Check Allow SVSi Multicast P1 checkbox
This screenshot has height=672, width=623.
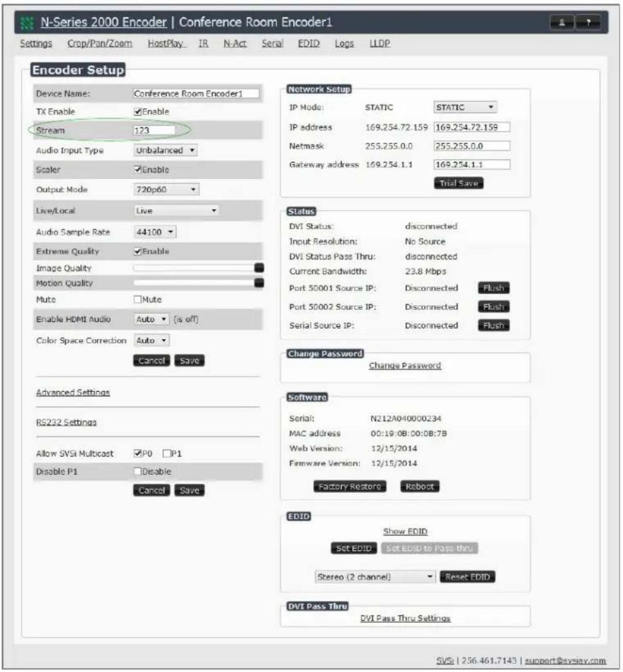(167, 454)
